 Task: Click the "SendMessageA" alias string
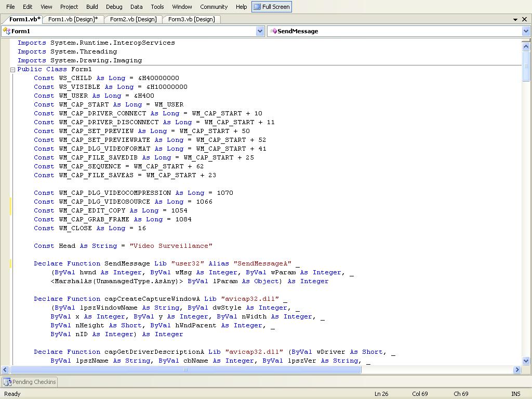[262, 263]
